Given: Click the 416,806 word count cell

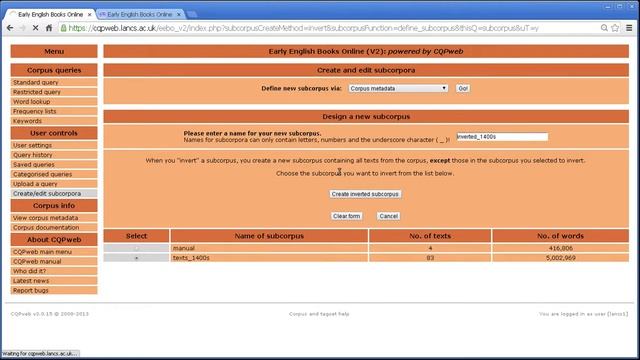Looking at the screenshot, I should point(560,248).
